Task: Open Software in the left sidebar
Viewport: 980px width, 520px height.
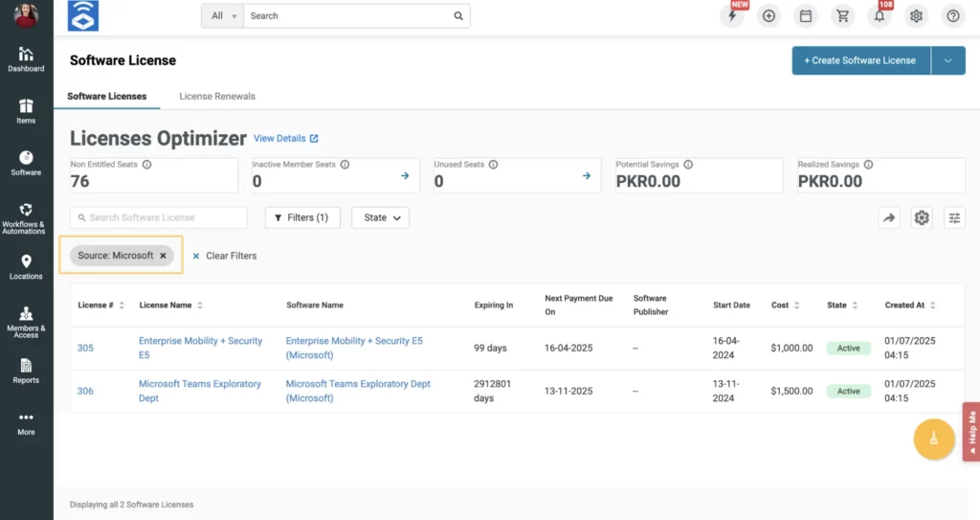Action: 26,163
